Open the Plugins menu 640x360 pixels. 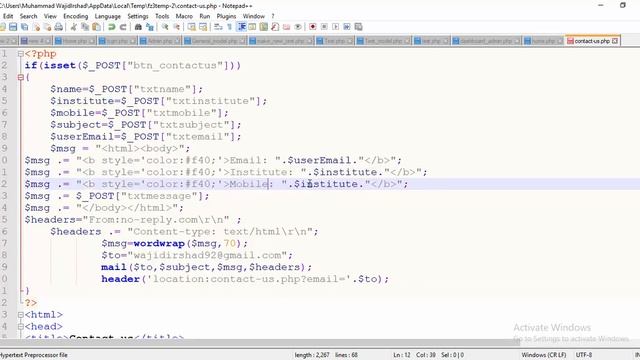tap(227, 16)
